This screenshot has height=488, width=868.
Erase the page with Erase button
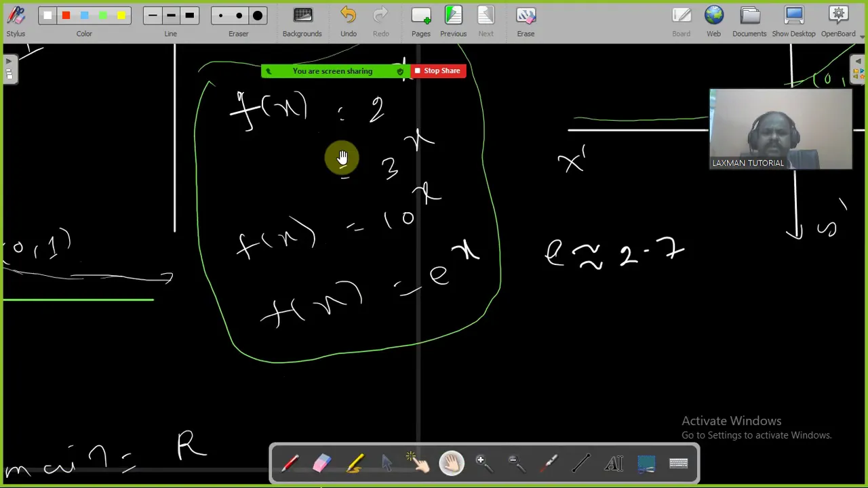[526, 21]
